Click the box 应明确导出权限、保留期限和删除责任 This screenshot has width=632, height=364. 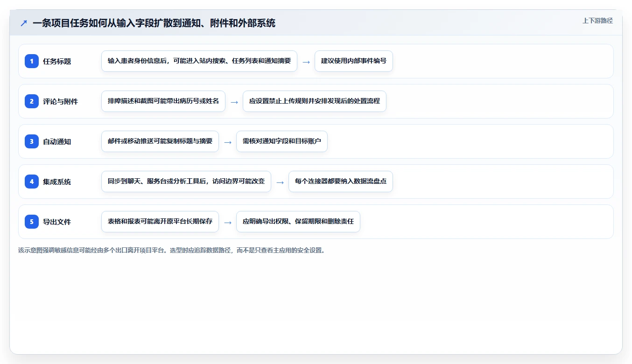coord(298,222)
